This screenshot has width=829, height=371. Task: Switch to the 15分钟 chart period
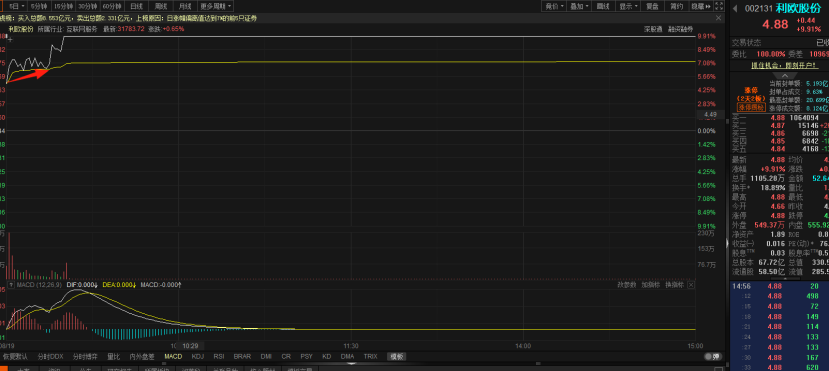(63, 6)
